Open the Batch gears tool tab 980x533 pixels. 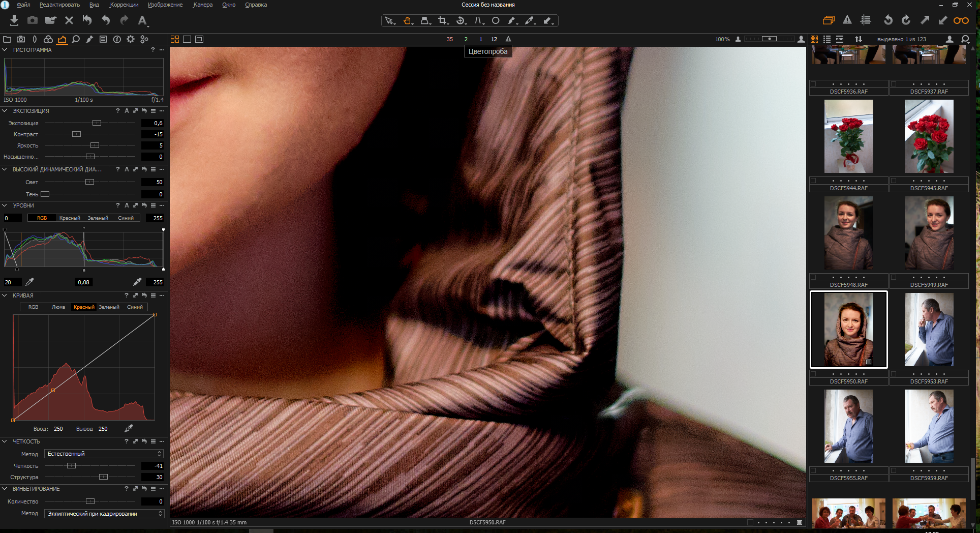(x=144, y=39)
